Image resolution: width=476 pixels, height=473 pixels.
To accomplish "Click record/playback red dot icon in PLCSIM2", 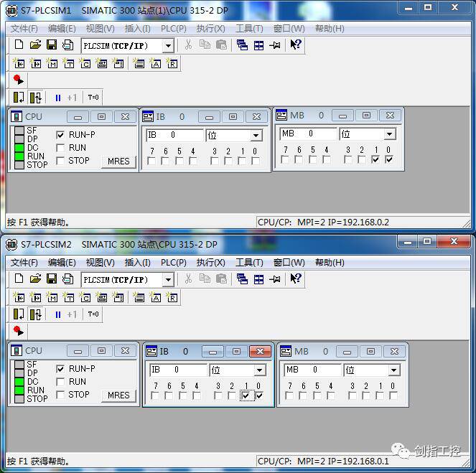I will (x=18, y=331).
